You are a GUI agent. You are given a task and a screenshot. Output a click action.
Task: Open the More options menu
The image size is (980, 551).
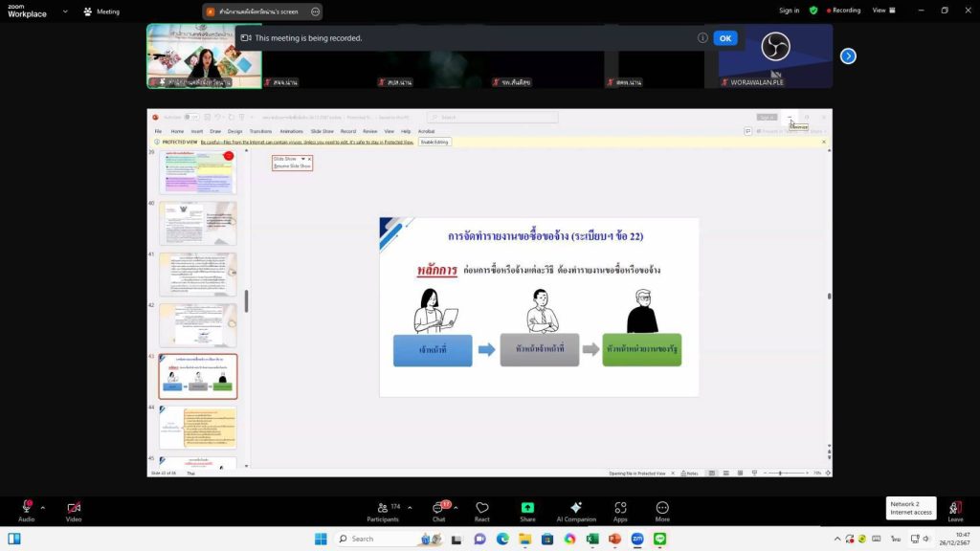[x=662, y=507]
